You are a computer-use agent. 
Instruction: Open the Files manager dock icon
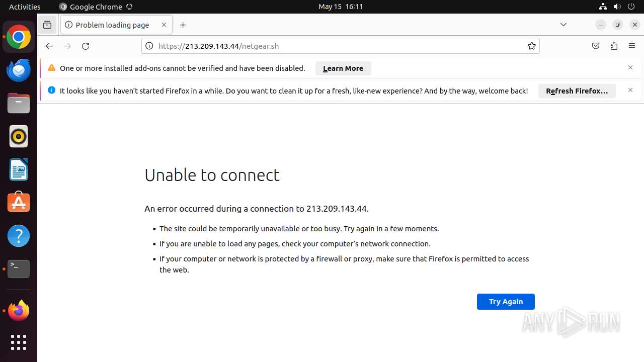19,104
